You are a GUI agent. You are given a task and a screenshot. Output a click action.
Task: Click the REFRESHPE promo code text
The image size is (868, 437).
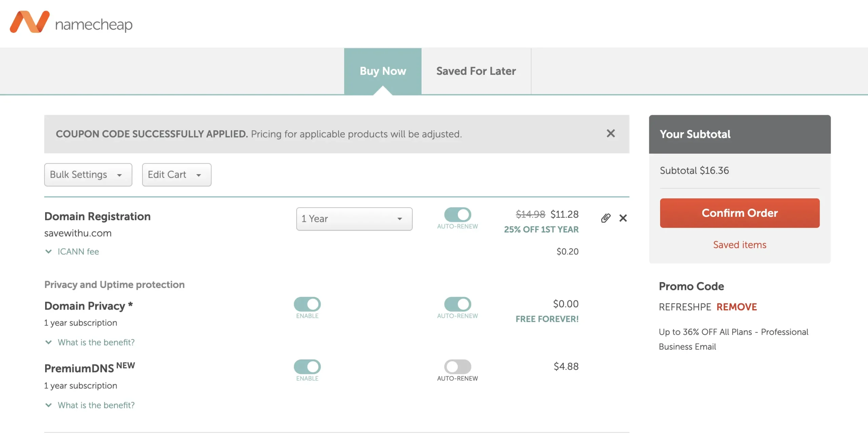[685, 307]
